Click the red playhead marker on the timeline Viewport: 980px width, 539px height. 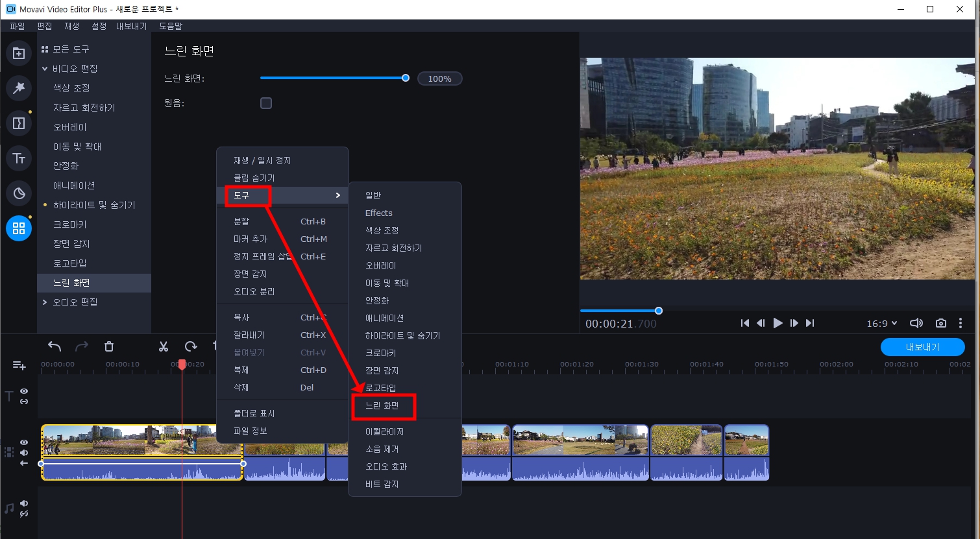click(x=182, y=365)
